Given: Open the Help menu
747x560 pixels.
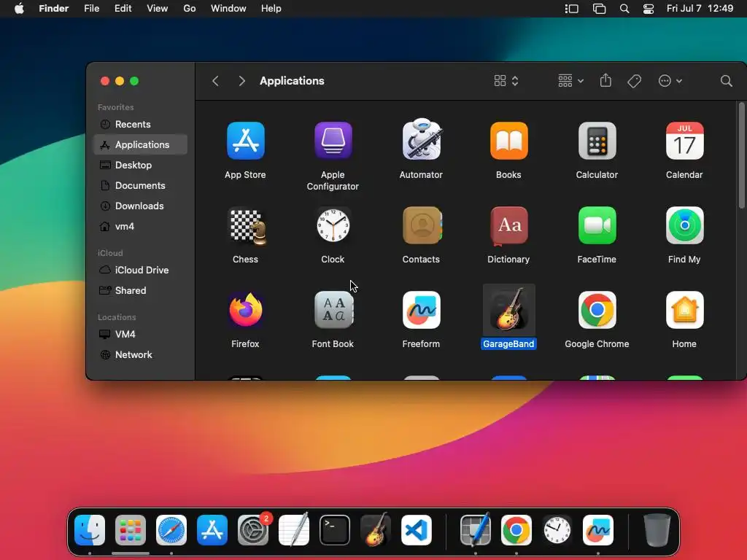Looking at the screenshot, I should [x=271, y=9].
